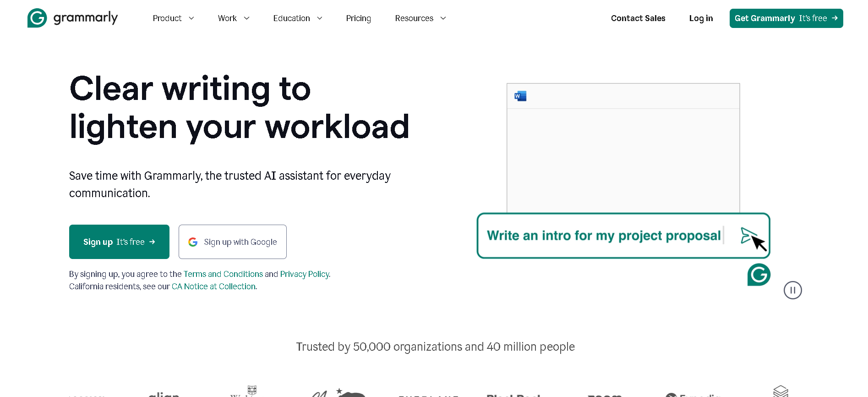This screenshot has height=397, width=868.
Task: Choose Sign up with Google
Action: [x=233, y=242]
